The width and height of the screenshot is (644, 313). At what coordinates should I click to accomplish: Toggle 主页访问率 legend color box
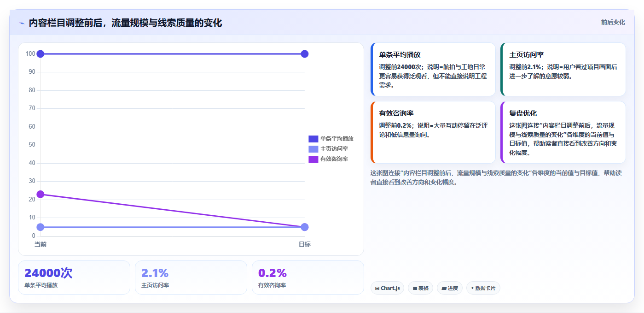tap(313, 149)
